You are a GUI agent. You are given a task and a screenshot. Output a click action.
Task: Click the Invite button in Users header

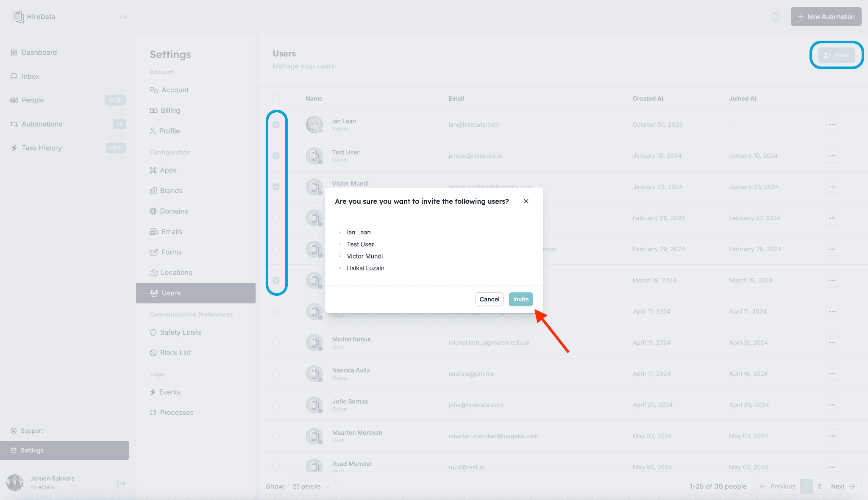[836, 55]
